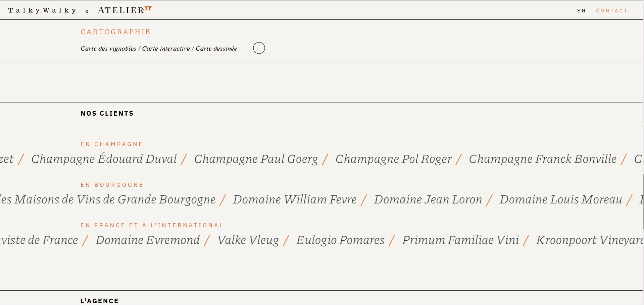This screenshot has height=305, width=644.
Task: Click the circle icon beside Carte dessinée
Action: click(x=259, y=48)
